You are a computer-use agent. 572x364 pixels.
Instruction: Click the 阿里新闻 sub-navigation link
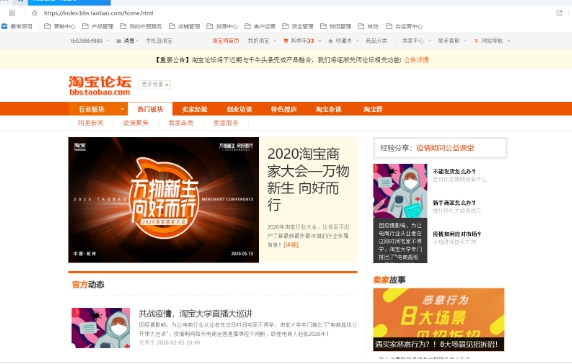click(x=90, y=123)
